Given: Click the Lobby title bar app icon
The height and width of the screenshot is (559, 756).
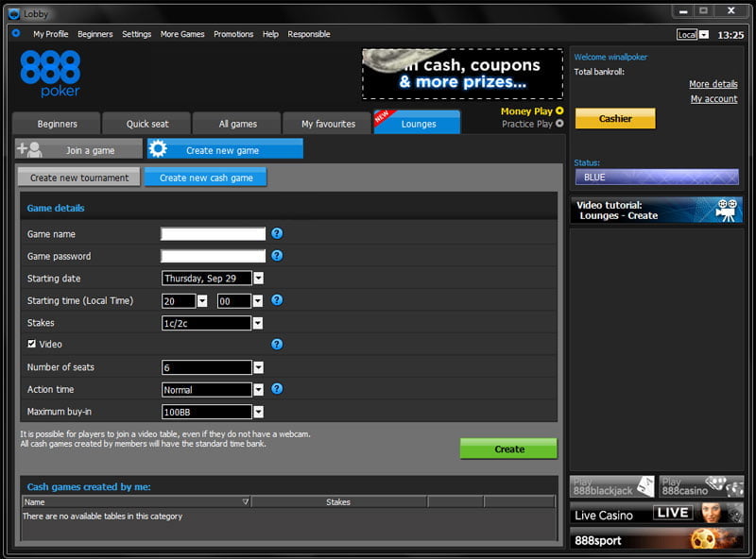Looking at the screenshot, I should [x=14, y=14].
